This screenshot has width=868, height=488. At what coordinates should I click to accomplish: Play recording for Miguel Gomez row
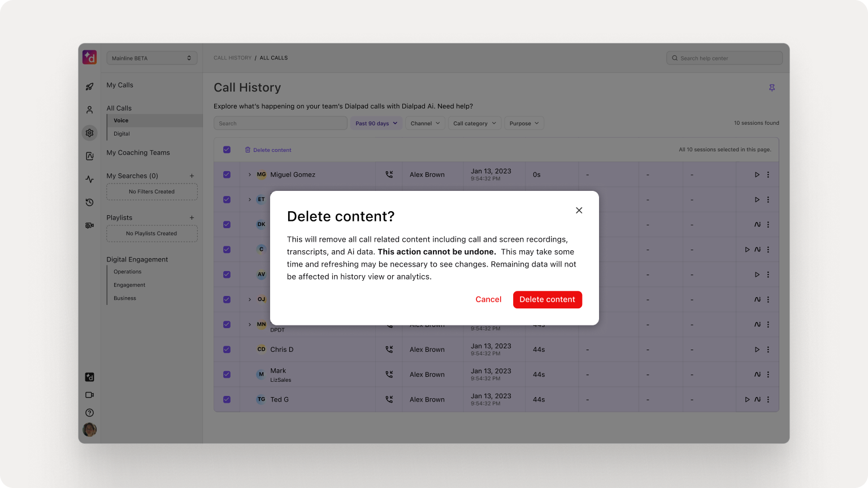[757, 175]
